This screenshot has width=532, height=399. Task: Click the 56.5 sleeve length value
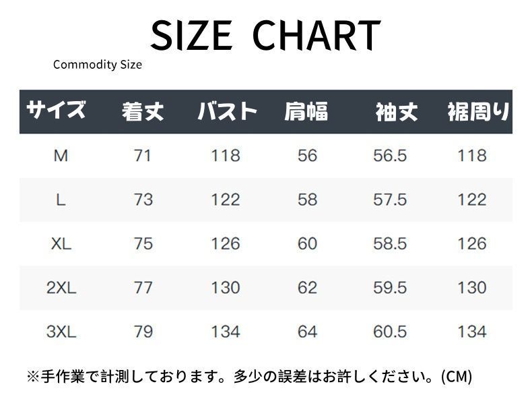pos(390,156)
